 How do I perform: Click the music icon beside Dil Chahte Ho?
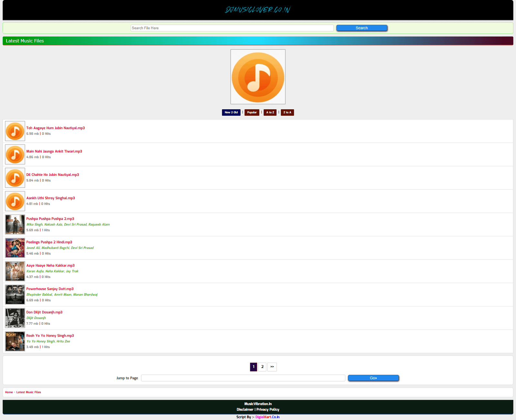[x=15, y=178]
